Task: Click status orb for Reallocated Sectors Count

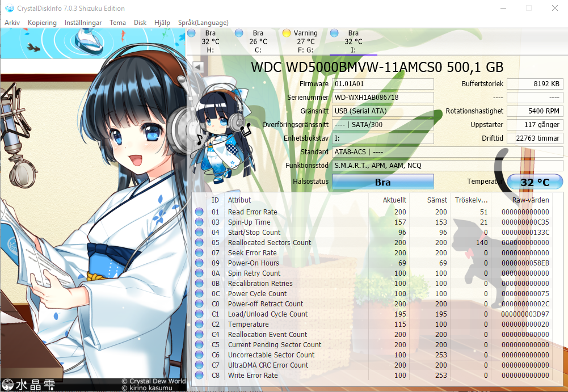Action: click(x=199, y=242)
